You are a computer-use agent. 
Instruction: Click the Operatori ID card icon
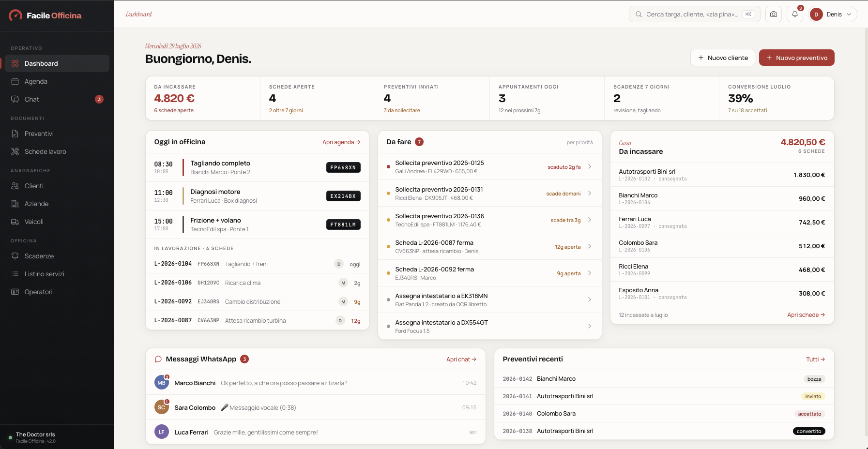click(x=15, y=292)
